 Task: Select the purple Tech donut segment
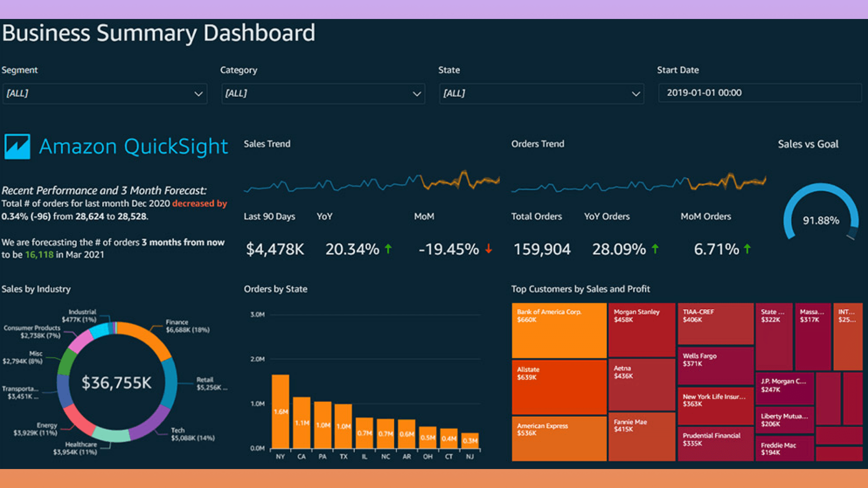click(151, 425)
